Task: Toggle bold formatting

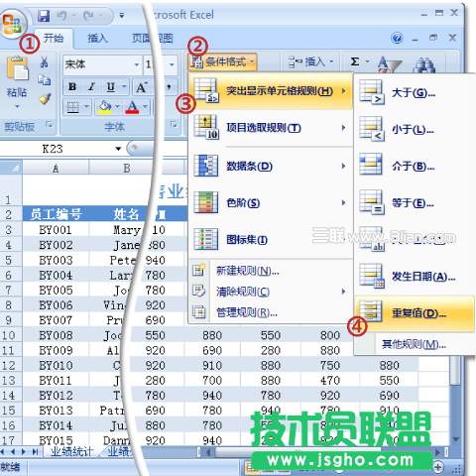Action: tap(72, 87)
